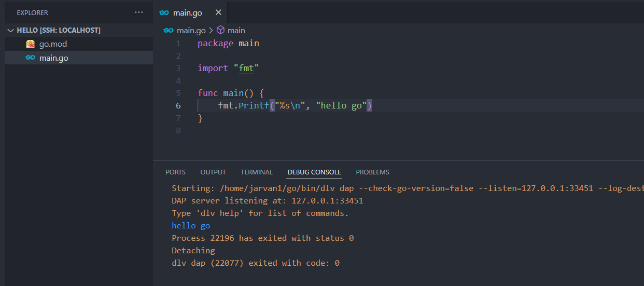This screenshot has width=644, height=286.
Task: Click the main symbol in breadcrumb
Action: click(236, 31)
